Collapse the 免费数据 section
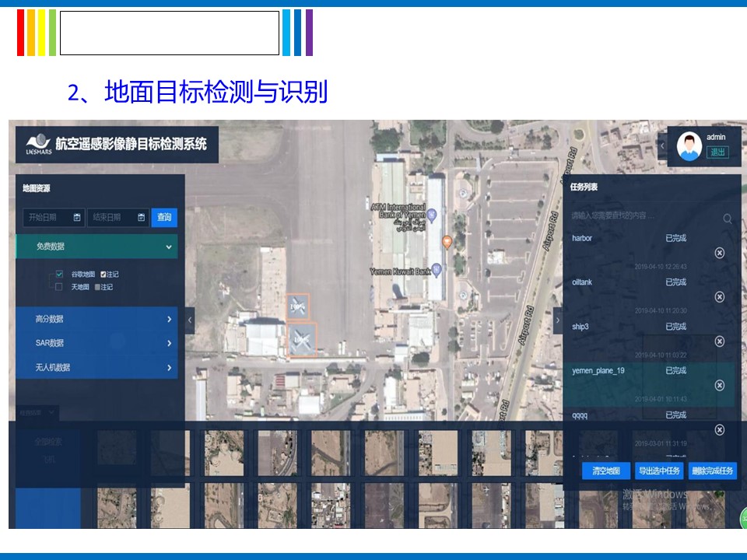The height and width of the screenshot is (560, 747). pos(169,247)
